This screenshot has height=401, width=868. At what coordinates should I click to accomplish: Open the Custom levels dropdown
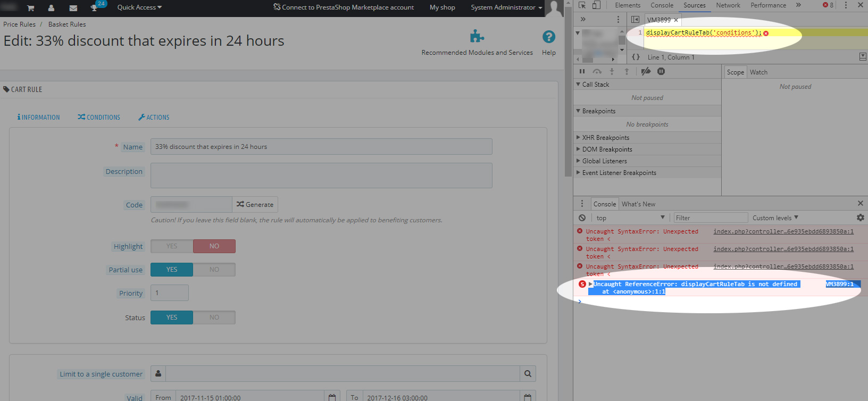click(775, 218)
